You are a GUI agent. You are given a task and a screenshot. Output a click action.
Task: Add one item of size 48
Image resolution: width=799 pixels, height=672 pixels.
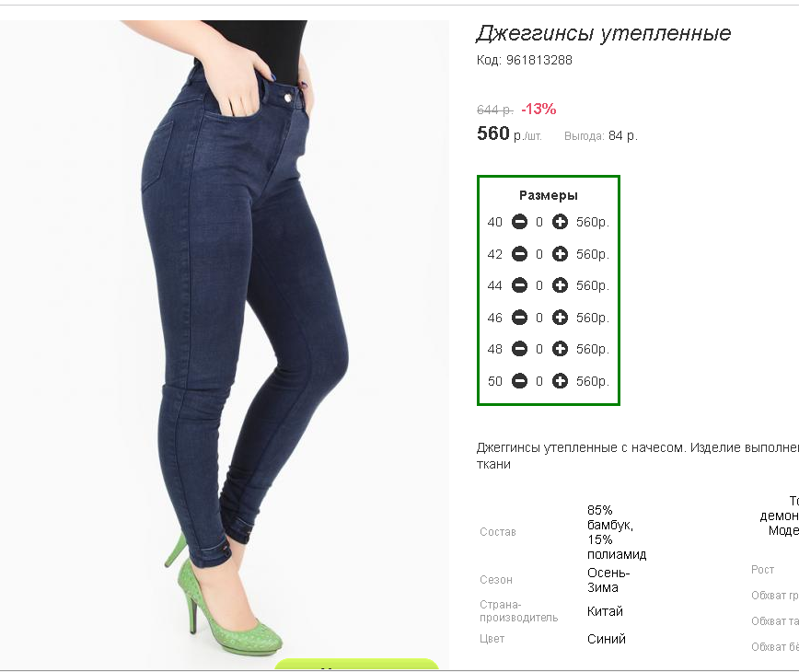point(560,349)
